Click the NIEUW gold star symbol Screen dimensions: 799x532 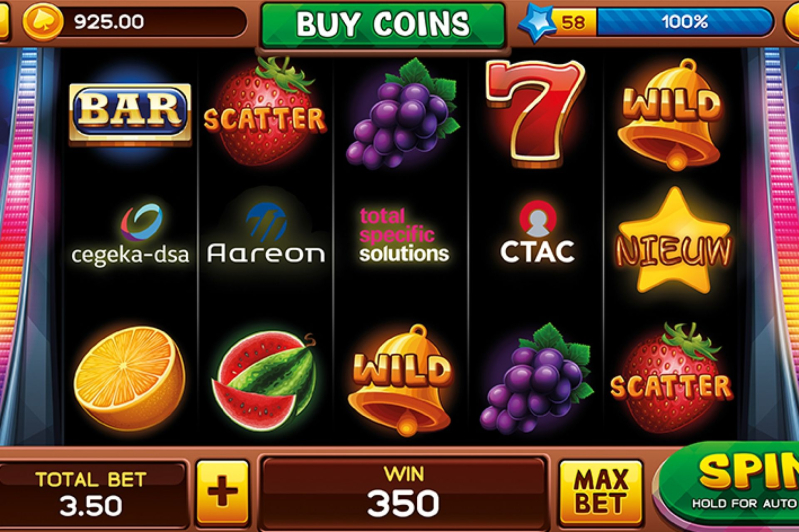coord(674,243)
